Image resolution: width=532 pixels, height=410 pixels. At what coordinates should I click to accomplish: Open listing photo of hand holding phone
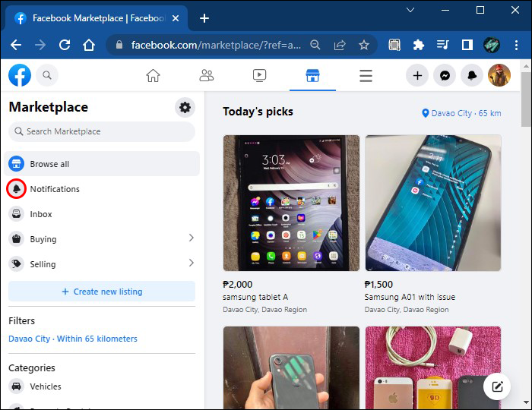pos(291,367)
